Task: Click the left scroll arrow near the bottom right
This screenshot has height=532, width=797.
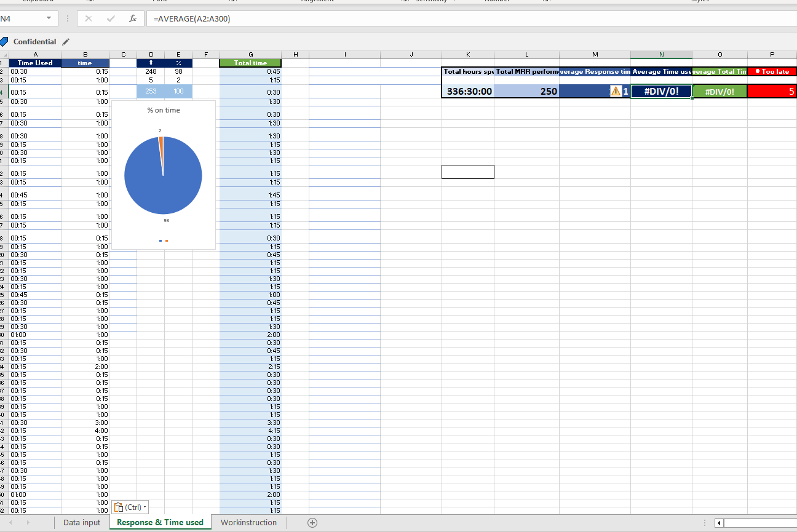Action: click(718, 523)
